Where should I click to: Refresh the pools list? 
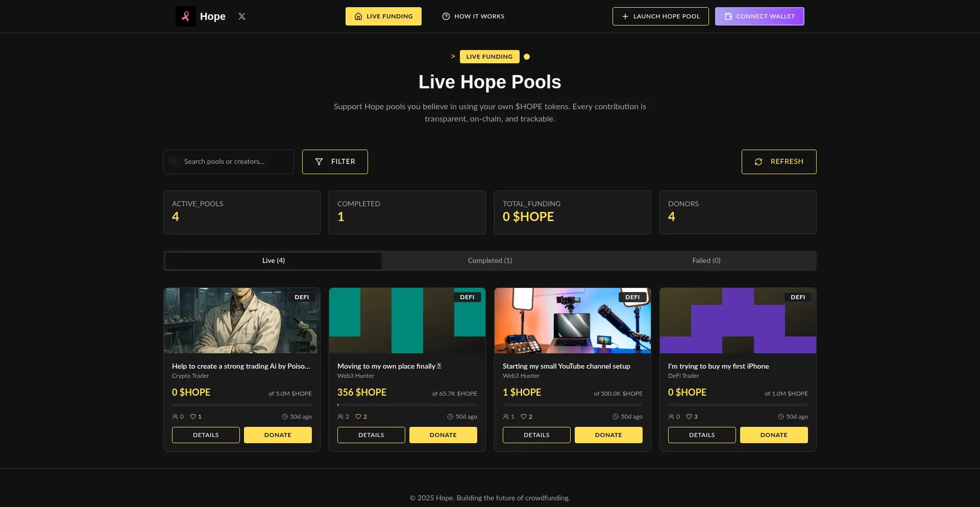tap(779, 162)
